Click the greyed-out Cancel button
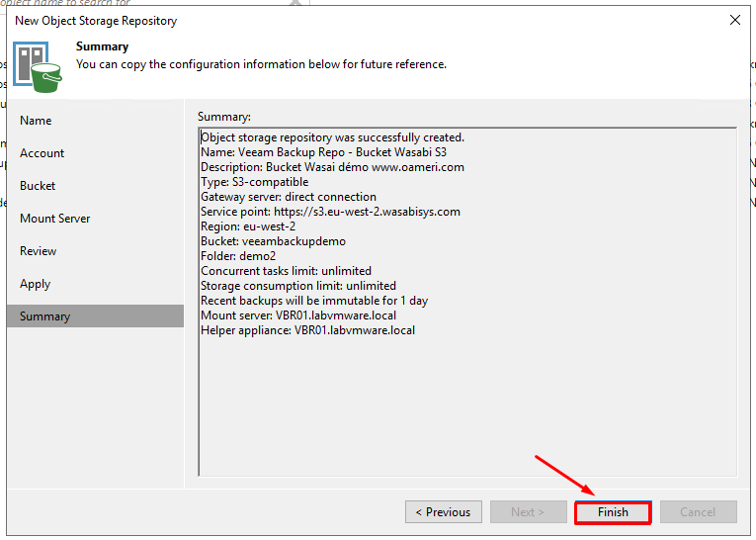This screenshot has width=756, height=540. coord(698,512)
